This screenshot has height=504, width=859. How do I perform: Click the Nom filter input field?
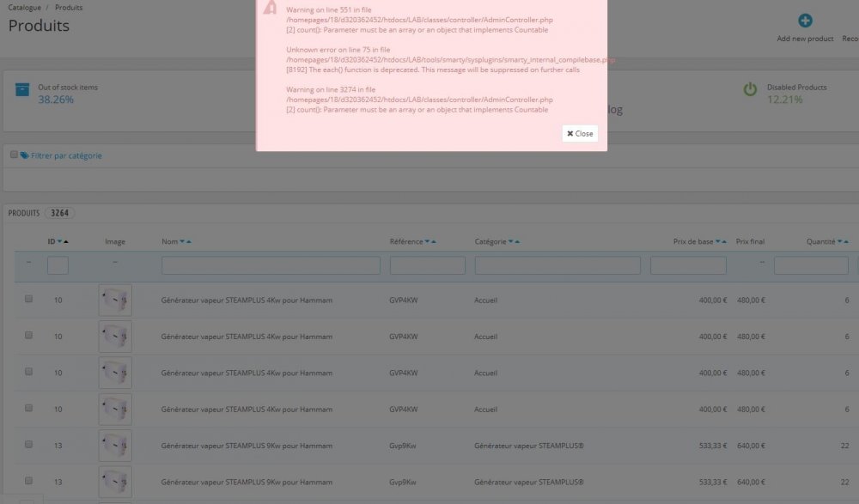click(x=271, y=265)
